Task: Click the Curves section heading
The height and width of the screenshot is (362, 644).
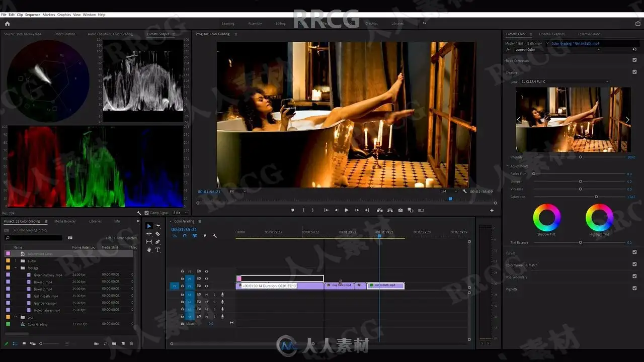Action: [x=511, y=253]
